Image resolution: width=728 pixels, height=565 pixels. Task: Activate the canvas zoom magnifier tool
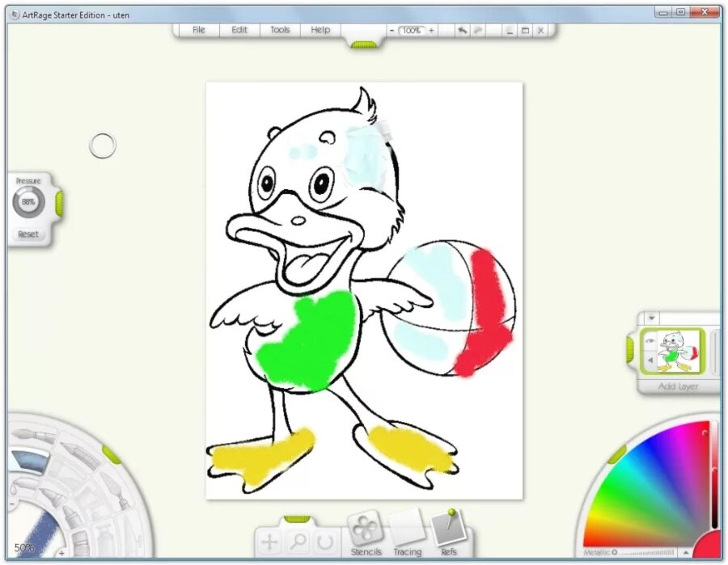click(x=298, y=542)
